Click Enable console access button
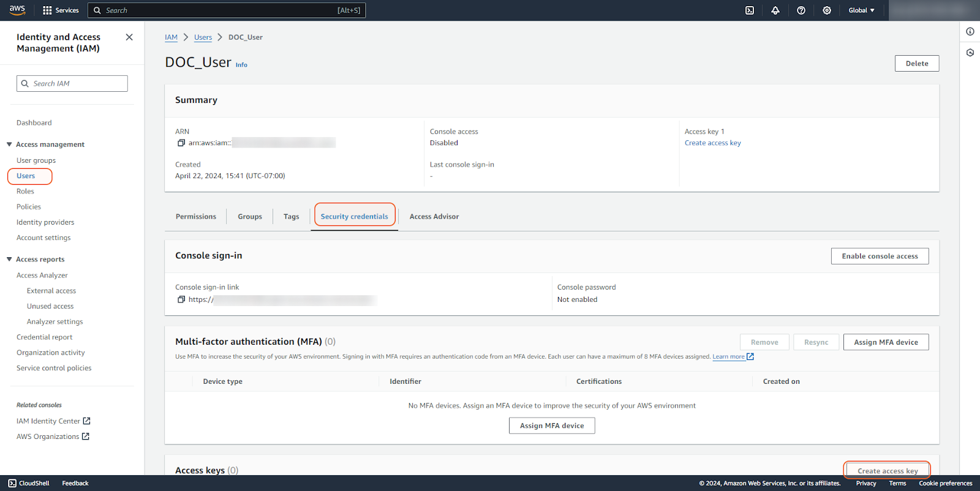980x491 pixels. point(880,256)
